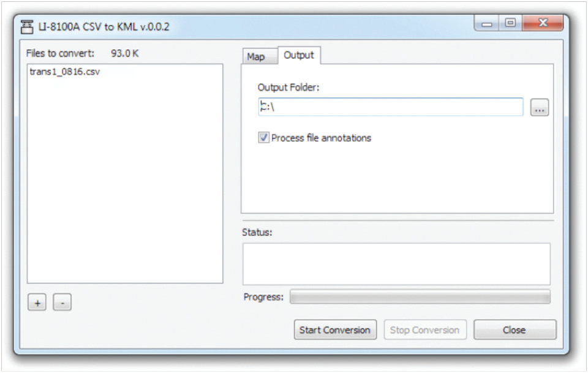Screen dimensions: 588x373
Task: Click the window title bar text
Action: [x=104, y=27]
